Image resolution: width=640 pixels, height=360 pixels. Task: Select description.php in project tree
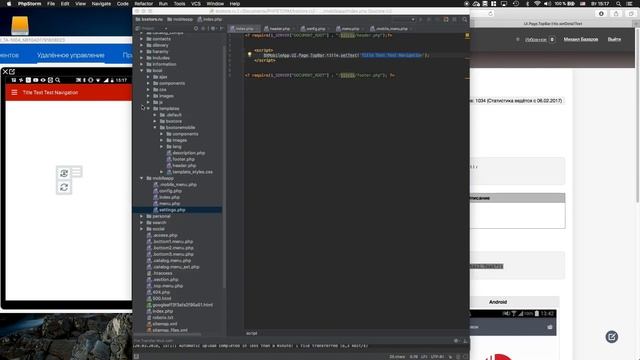click(189, 153)
